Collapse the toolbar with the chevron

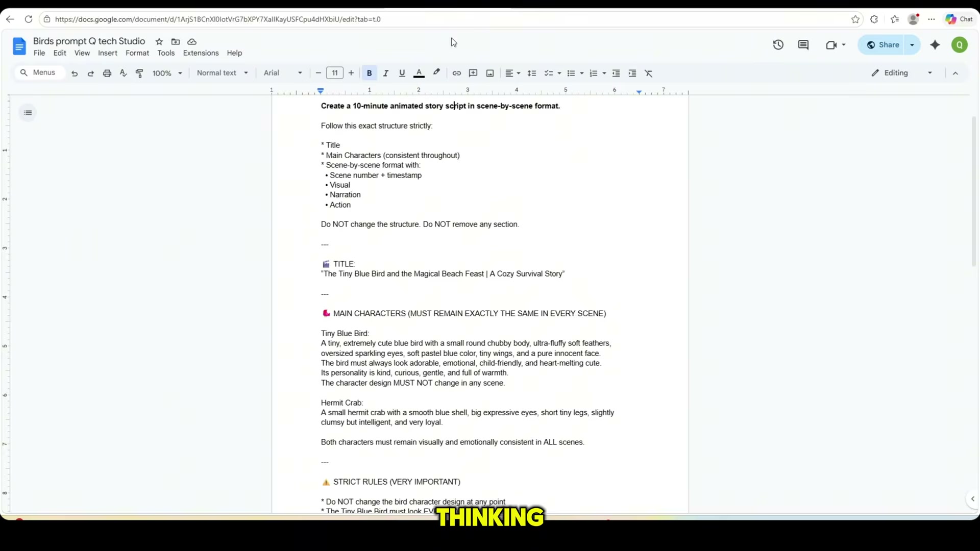[955, 73]
